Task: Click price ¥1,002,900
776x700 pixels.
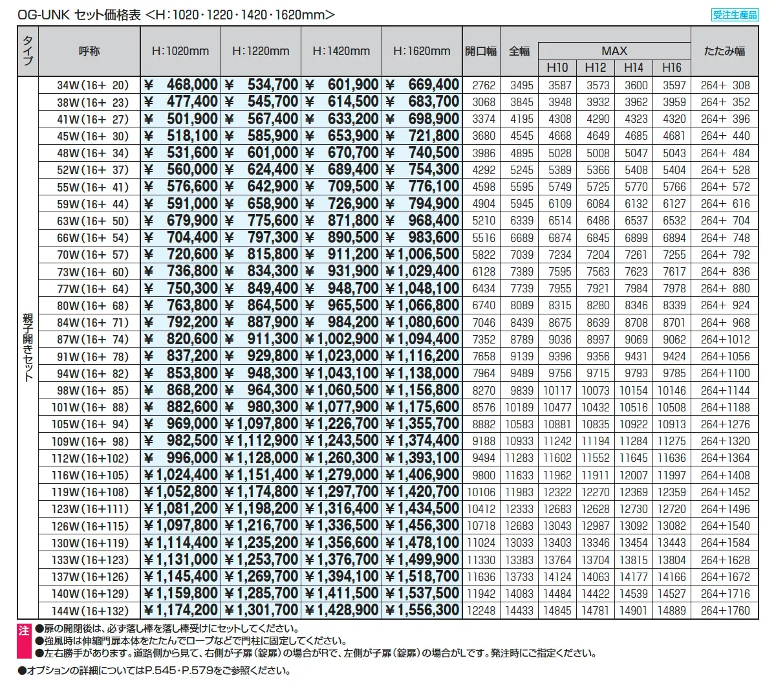Action: [x=341, y=339]
